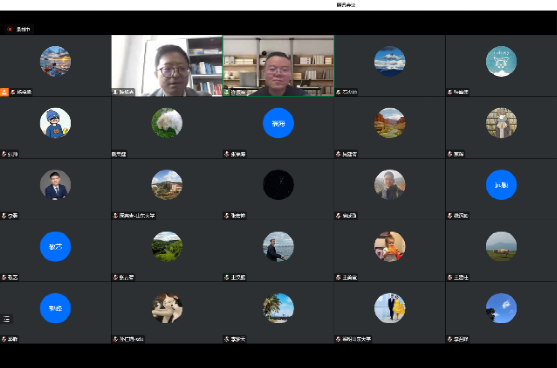Click muted mic icon of blue-beanie cartoon participant
Image resolution: width=557 pixels, height=368 pixels.
(4, 154)
